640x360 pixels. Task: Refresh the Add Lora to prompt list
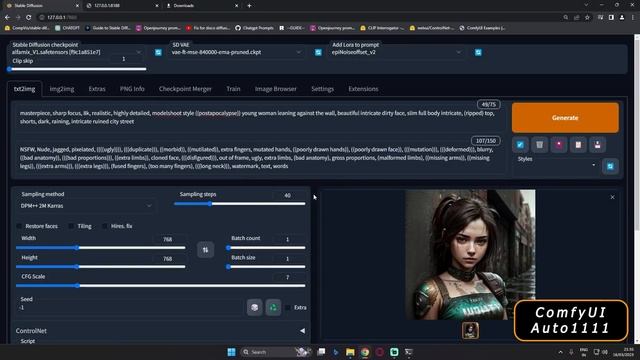478,53
